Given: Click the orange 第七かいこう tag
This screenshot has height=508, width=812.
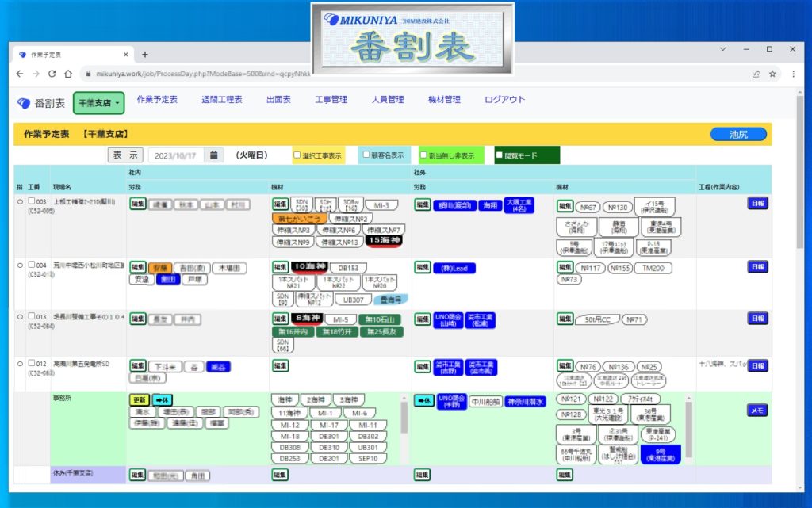Looking at the screenshot, I should 298,218.
